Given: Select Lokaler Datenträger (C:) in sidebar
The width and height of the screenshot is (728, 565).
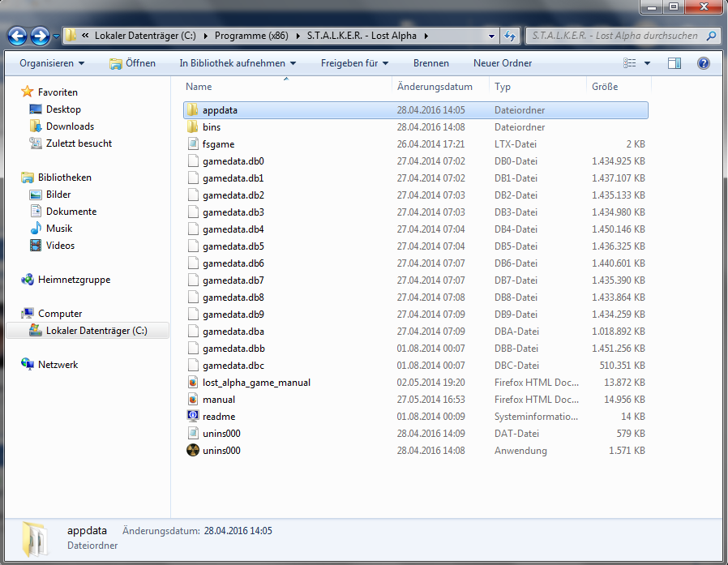Looking at the screenshot, I should [88, 331].
